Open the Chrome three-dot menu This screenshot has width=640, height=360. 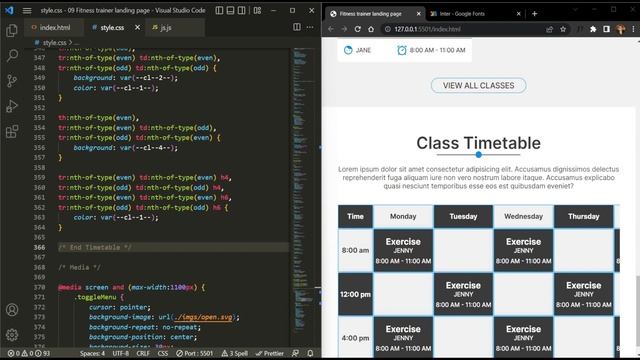tap(633, 29)
